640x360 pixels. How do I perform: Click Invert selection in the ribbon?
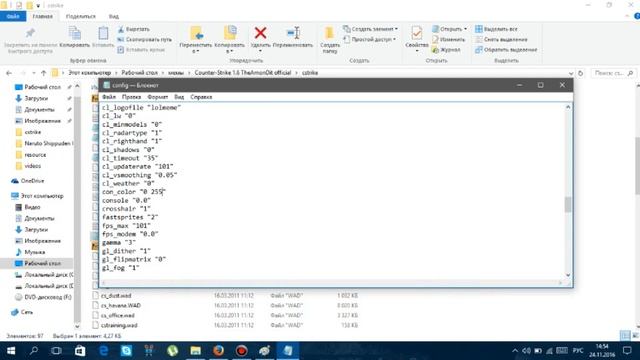(506, 50)
